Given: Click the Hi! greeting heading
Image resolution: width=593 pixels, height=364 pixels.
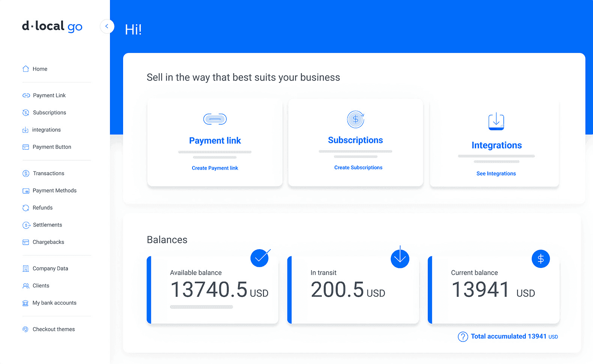Looking at the screenshot, I should click(133, 30).
